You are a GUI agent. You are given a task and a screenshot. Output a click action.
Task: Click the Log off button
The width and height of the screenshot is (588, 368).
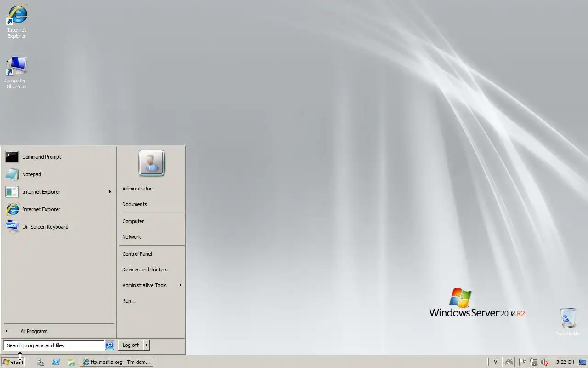point(130,345)
